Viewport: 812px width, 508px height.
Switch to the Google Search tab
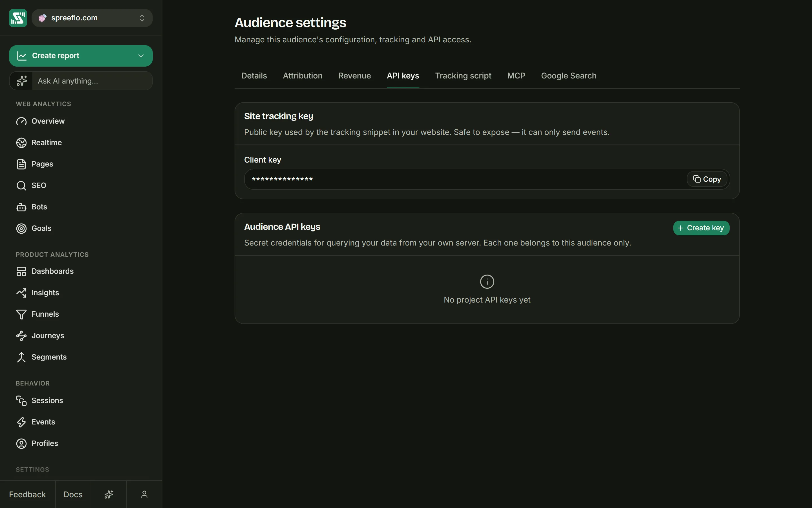pos(569,76)
